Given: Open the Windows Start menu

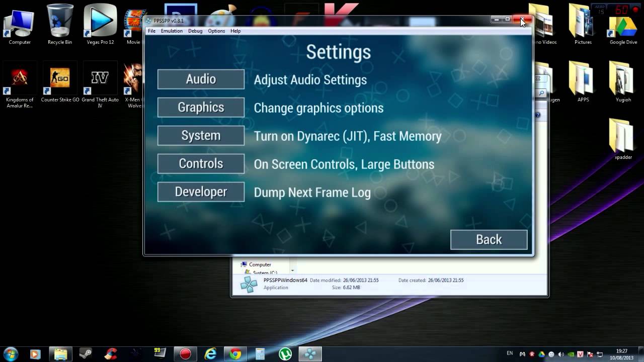Looking at the screenshot, I should pos(11,354).
